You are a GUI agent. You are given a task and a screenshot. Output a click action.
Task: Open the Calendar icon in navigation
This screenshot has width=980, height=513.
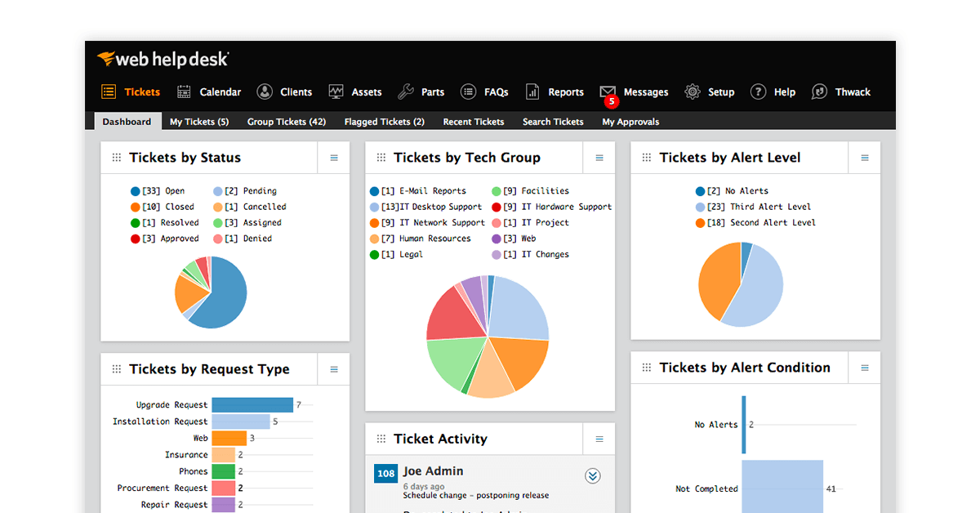coord(184,92)
